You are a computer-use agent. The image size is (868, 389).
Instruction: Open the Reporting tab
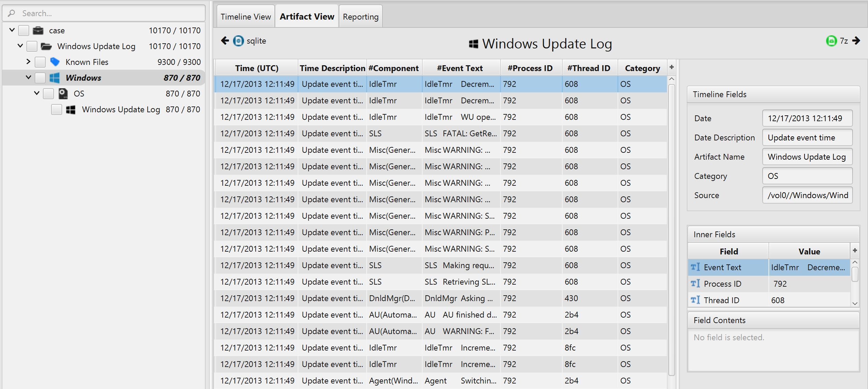pos(360,16)
